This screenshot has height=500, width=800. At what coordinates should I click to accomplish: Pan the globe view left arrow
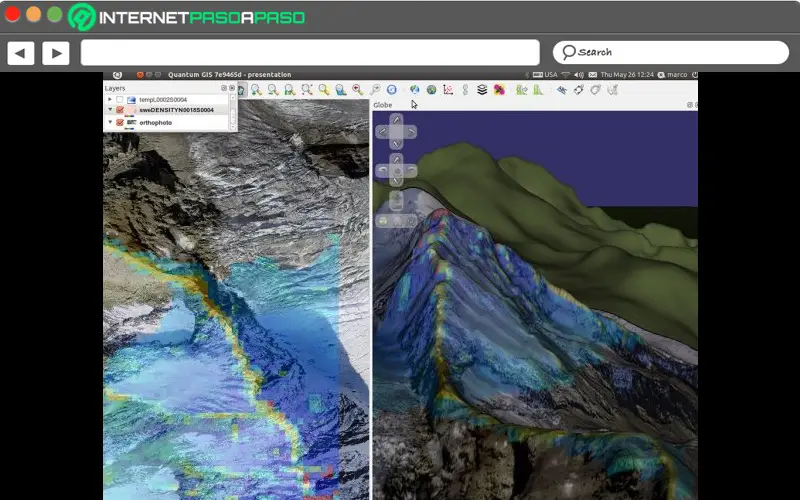pos(383,132)
